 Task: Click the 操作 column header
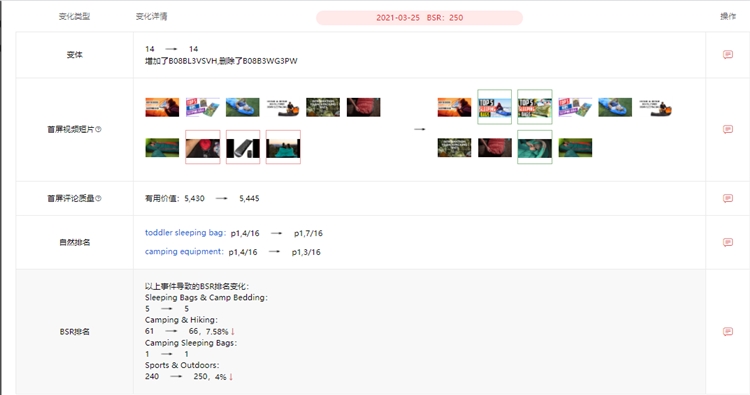click(x=728, y=16)
